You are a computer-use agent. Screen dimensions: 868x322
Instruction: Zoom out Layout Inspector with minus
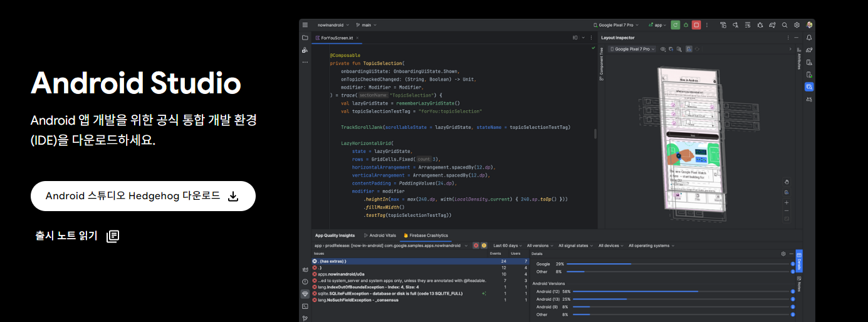pos(787,210)
